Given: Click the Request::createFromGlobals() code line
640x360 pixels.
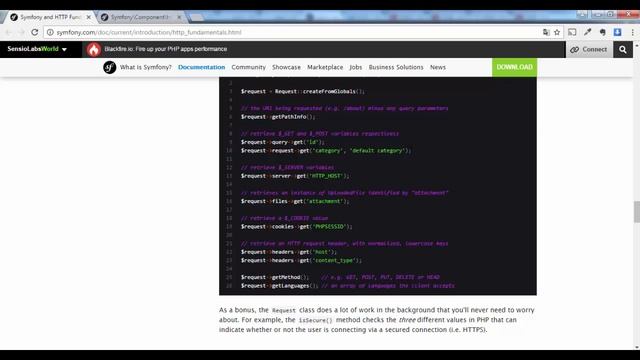Looking at the screenshot, I should click(x=302, y=91).
